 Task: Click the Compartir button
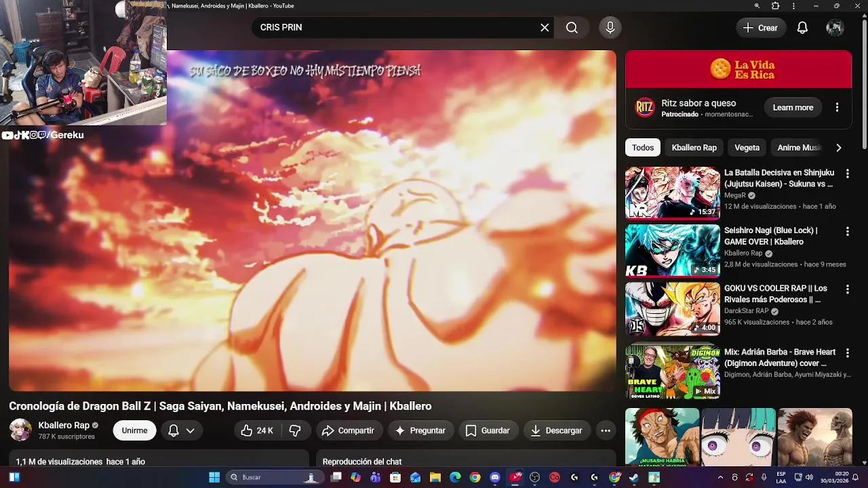pyautogui.click(x=348, y=430)
